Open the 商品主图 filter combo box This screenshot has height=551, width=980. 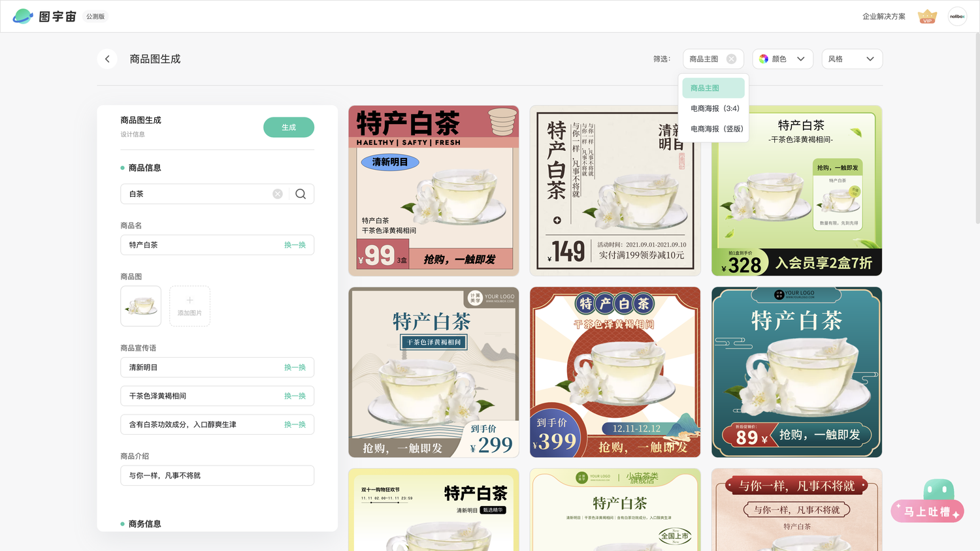tap(713, 59)
